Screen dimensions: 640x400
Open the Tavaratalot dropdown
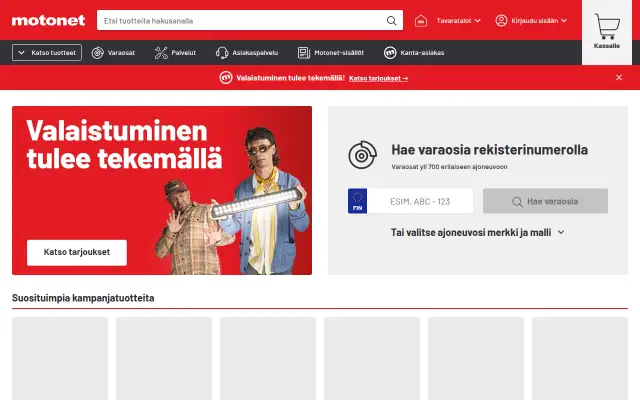click(458, 20)
